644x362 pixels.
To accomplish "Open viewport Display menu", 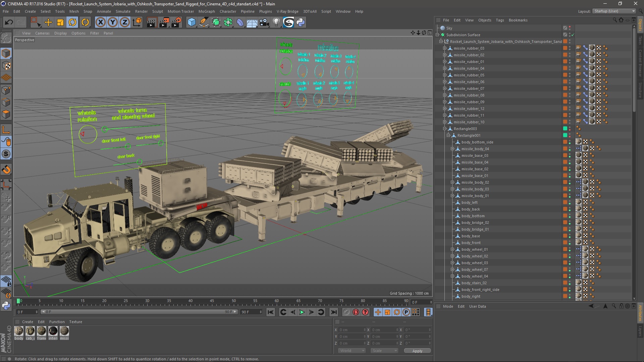I will pyautogui.click(x=60, y=33).
